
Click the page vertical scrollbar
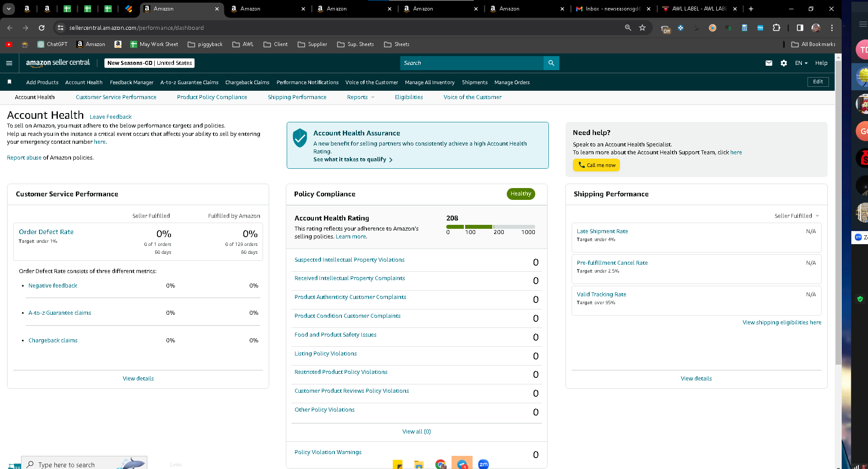[838, 213]
